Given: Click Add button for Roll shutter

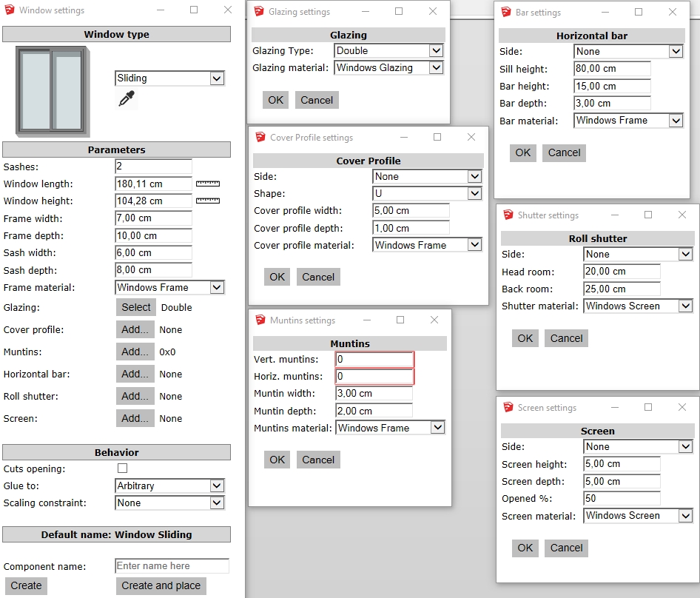Looking at the screenshot, I should click(x=135, y=396).
